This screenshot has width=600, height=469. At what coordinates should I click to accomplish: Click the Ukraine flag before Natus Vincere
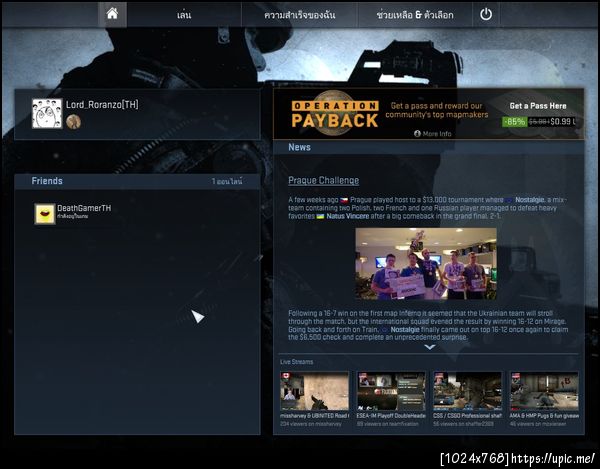[320, 217]
